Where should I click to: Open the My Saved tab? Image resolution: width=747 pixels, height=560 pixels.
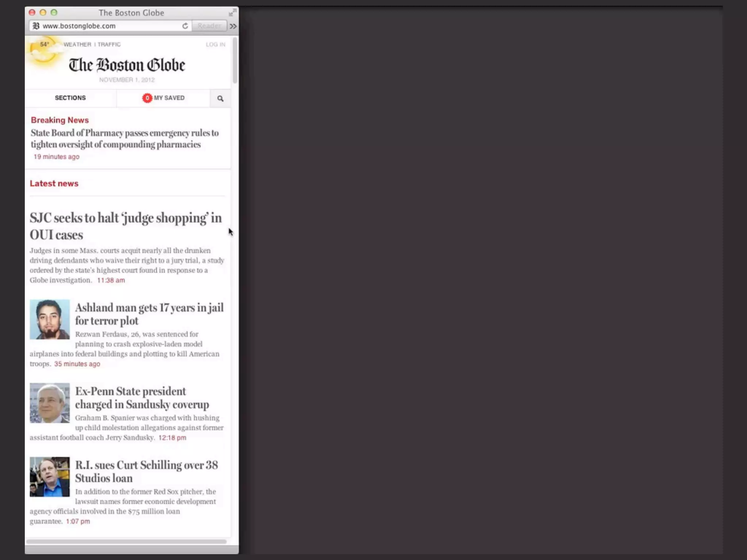[169, 98]
